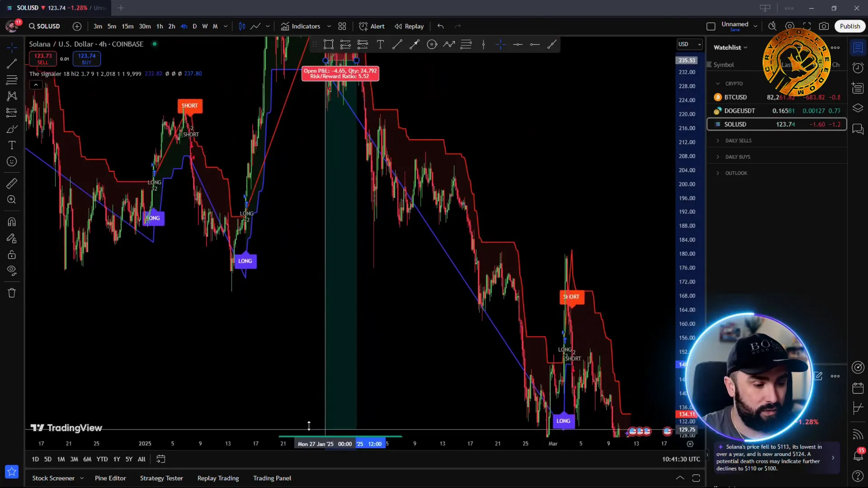The image size is (868, 488).
Task: Select BTCUSD in the watchlist
Action: [777, 97]
